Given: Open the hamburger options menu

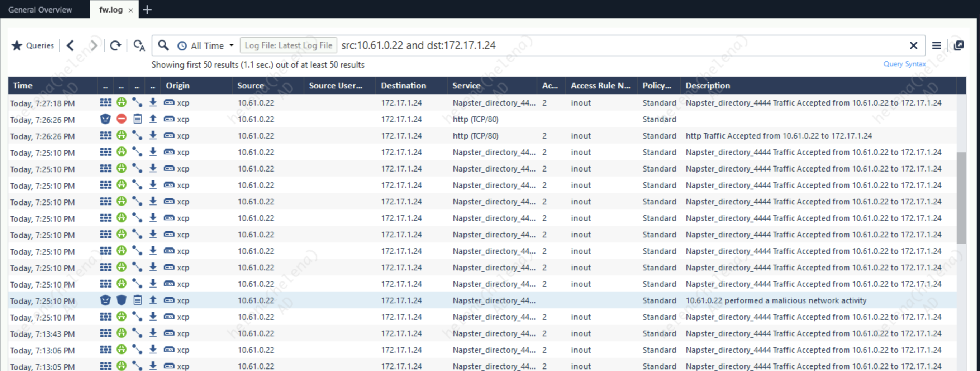Looking at the screenshot, I should 936,45.
